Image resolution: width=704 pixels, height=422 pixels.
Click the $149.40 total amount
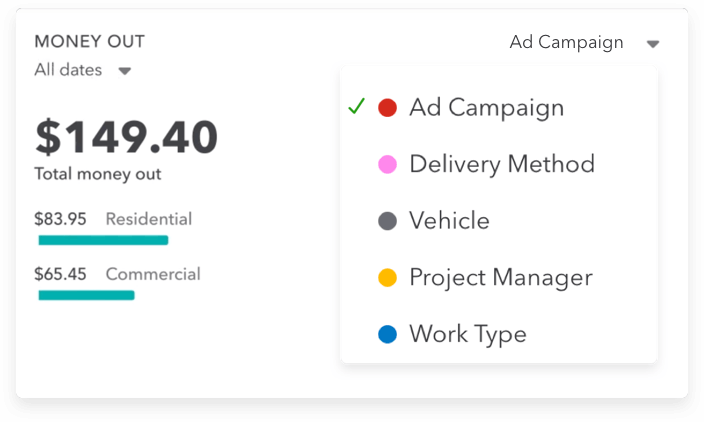126,137
